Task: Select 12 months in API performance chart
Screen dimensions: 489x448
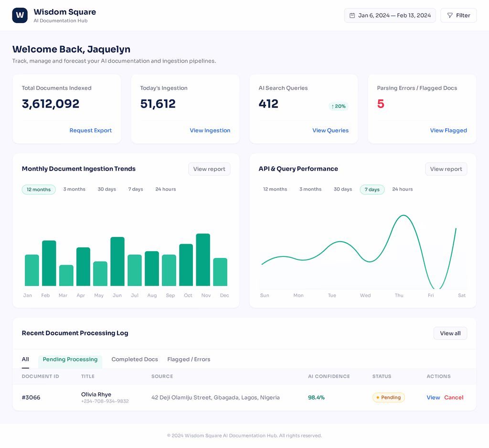Action: (275, 189)
